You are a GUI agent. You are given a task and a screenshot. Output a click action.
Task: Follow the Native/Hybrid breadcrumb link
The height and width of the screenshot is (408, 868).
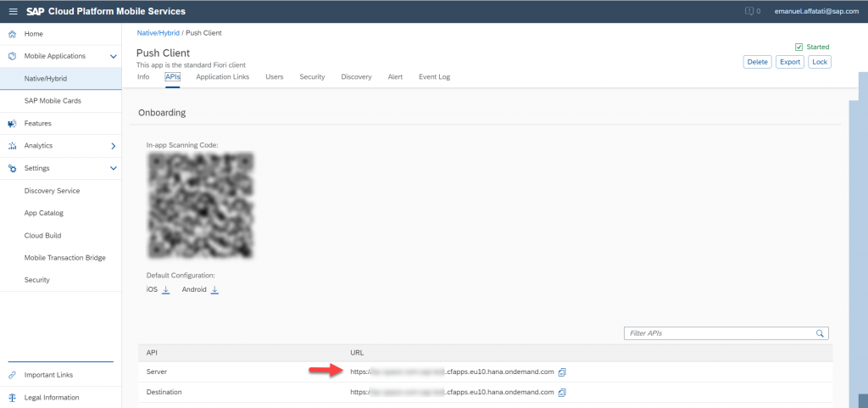pyautogui.click(x=159, y=33)
